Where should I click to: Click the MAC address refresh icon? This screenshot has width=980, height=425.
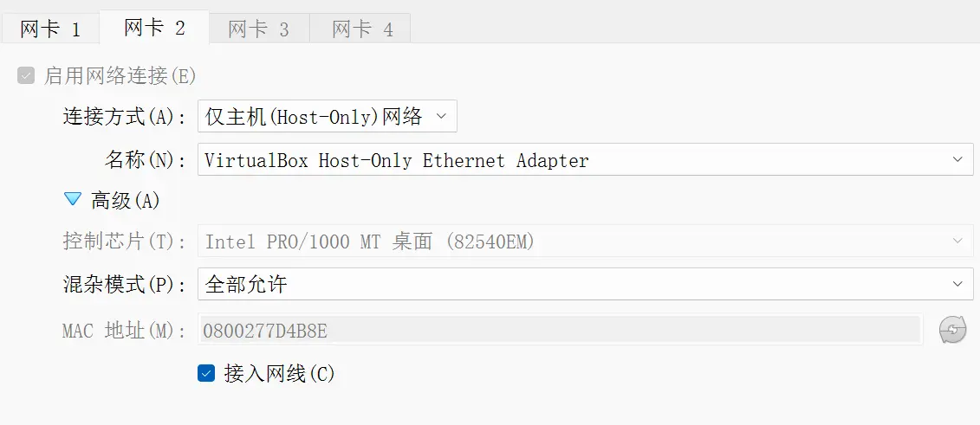pyautogui.click(x=952, y=330)
